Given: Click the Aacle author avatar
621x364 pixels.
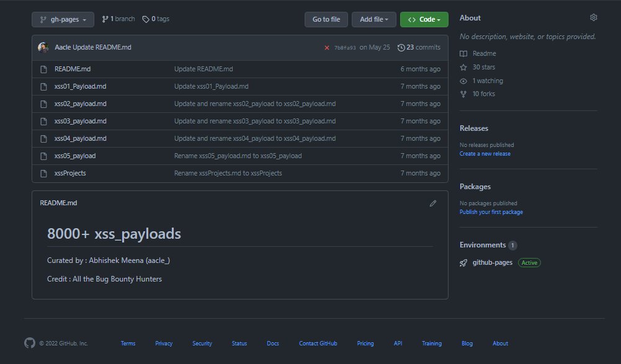Looking at the screenshot, I should point(43,48).
